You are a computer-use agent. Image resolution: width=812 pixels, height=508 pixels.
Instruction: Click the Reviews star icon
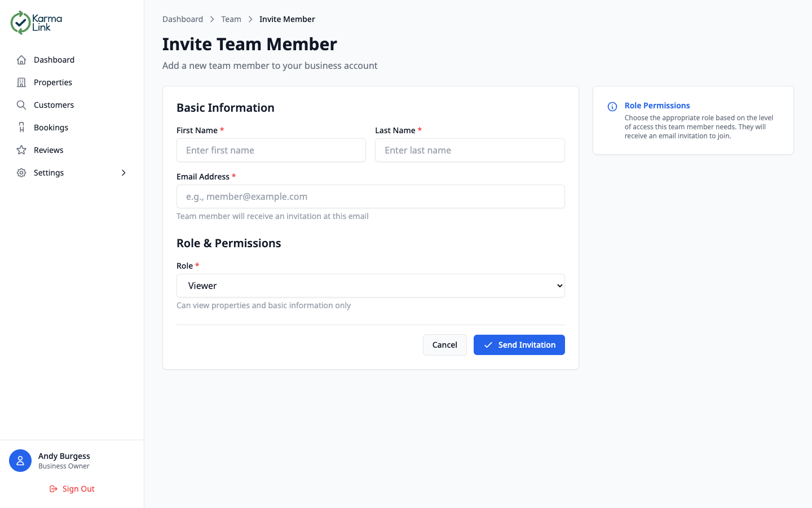tap(21, 150)
